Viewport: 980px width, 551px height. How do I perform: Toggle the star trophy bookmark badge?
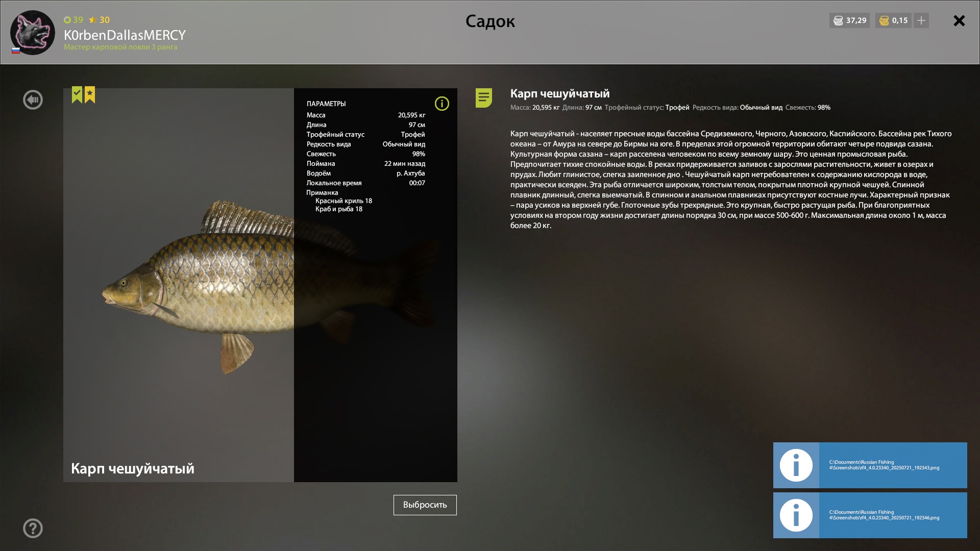pos(90,94)
